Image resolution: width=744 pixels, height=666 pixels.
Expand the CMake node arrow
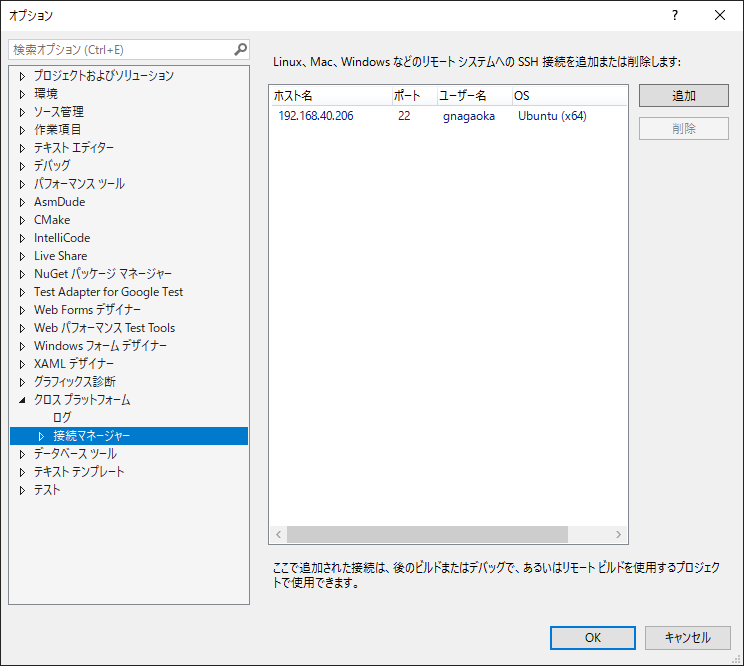tap(22, 220)
